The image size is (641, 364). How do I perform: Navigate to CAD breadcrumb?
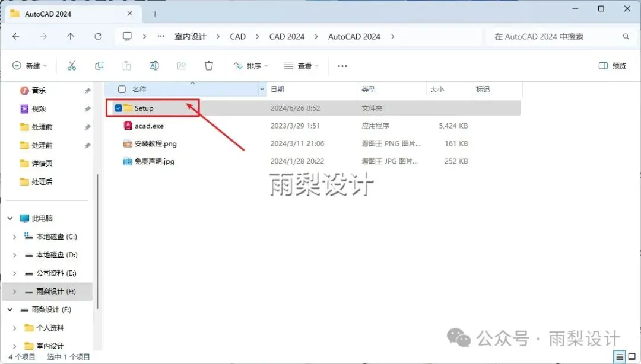pyautogui.click(x=237, y=36)
